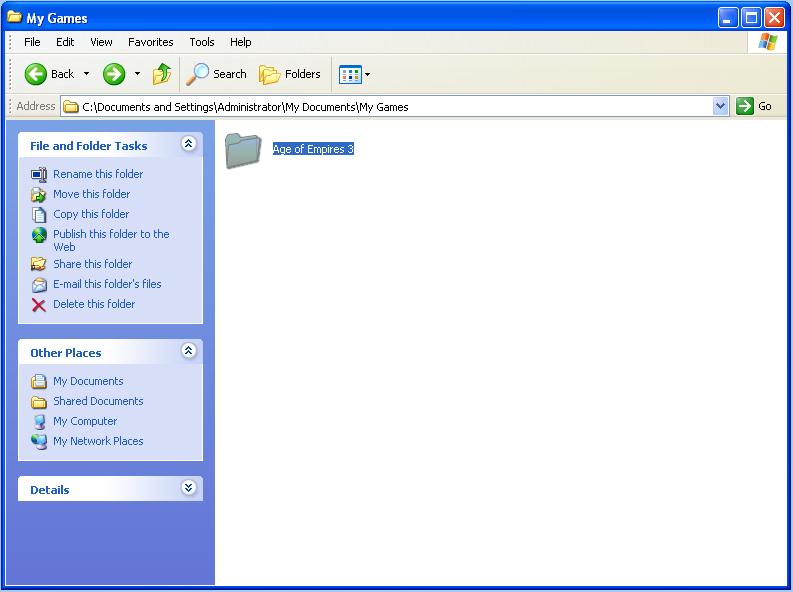
Task: Click the Views grid icon
Action: (x=350, y=75)
